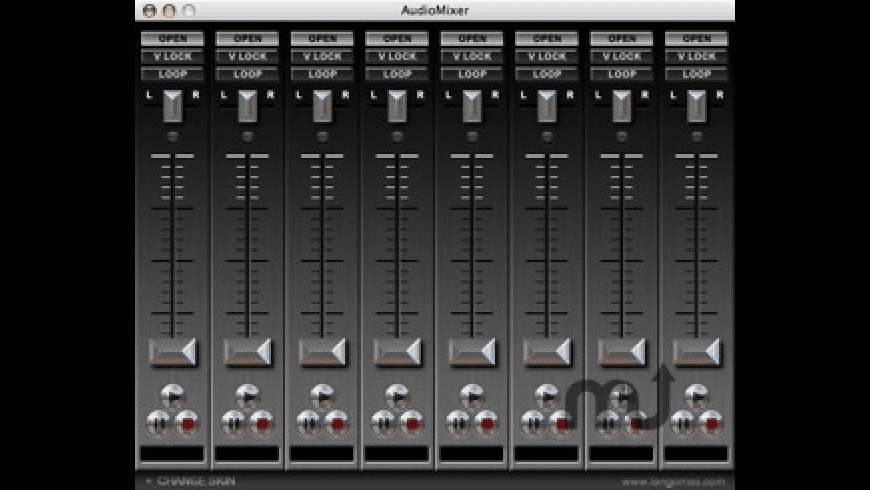Pause channel 3 playback
This screenshot has width=870, height=490.
[308, 423]
